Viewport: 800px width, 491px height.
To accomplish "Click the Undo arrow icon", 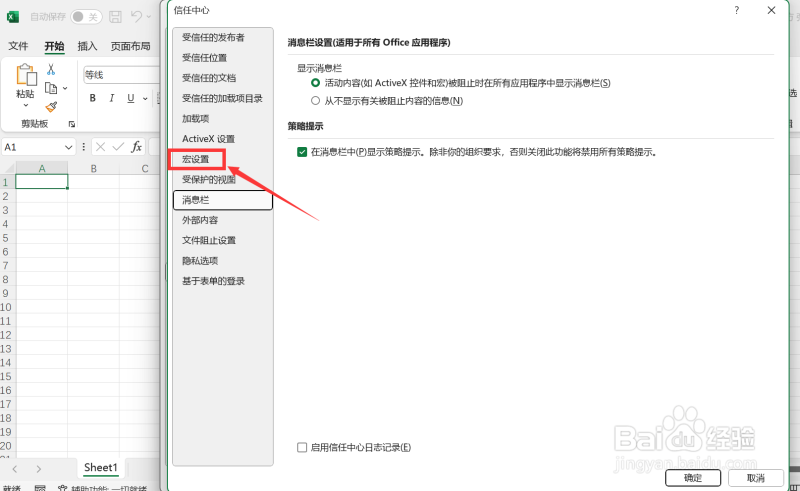I will [x=136, y=16].
